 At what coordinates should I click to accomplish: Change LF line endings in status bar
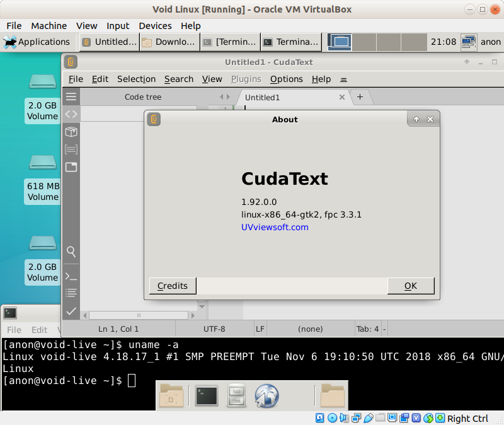click(x=260, y=329)
